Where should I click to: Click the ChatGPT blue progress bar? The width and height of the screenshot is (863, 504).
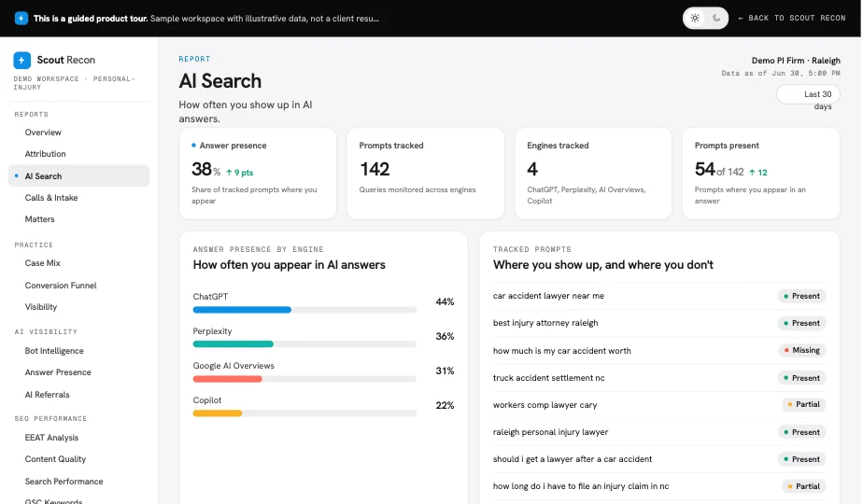[242, 310]
